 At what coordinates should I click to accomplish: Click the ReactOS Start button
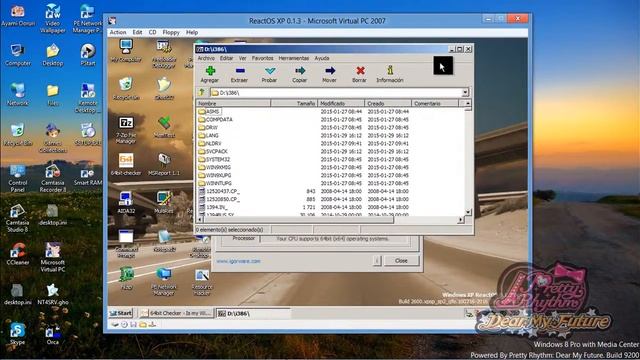pos(121,313)
